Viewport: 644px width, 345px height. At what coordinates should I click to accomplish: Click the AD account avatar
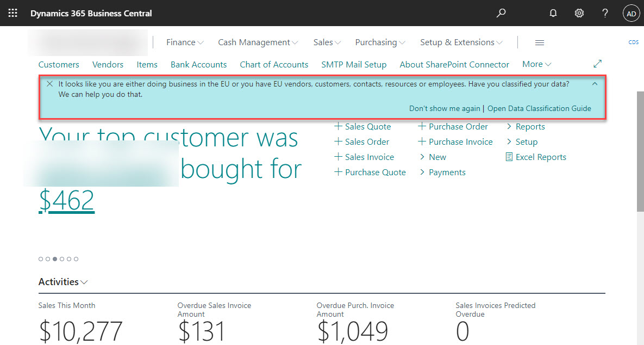coord(631,13)
